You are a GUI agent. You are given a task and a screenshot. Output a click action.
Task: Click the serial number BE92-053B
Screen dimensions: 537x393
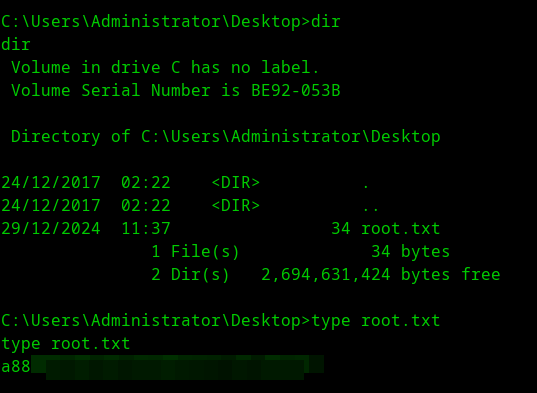click(296, 91)
